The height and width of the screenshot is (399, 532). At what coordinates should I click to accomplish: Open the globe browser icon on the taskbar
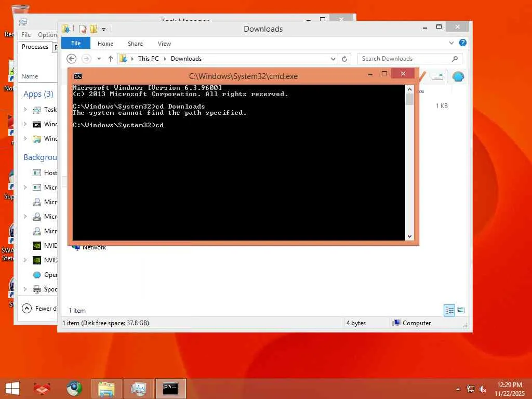tap(74, 389)
